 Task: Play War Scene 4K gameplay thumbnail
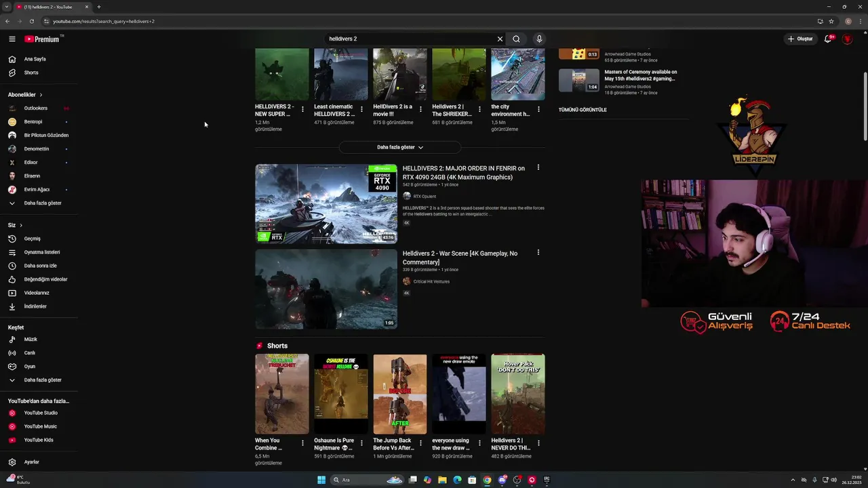[x=326, y=289]
